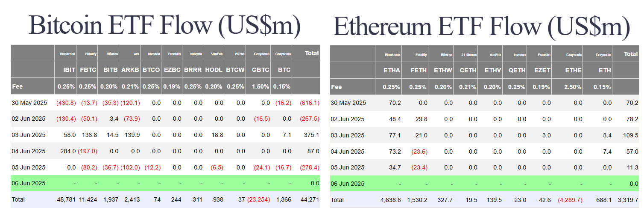This screenshot has height=208, width=644.
Task: Click the Bitcoin ETF Flow title
Action: 165,26
